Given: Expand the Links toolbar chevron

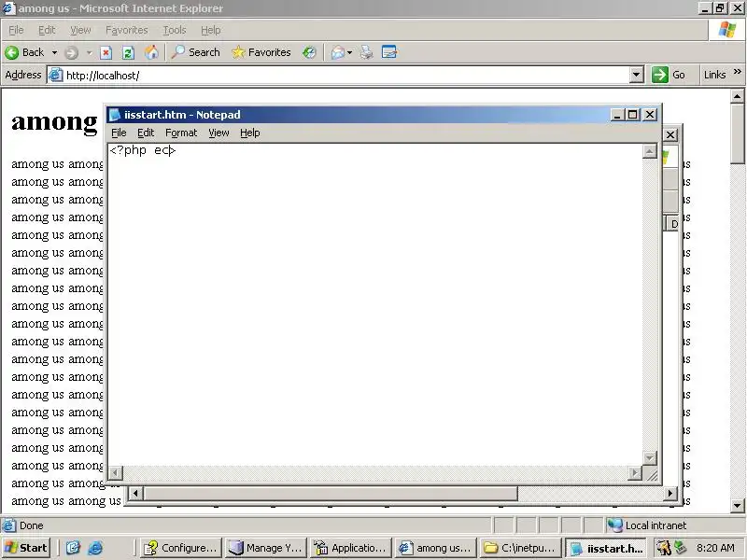Looking at the screenshot, I should coord(738,72).
